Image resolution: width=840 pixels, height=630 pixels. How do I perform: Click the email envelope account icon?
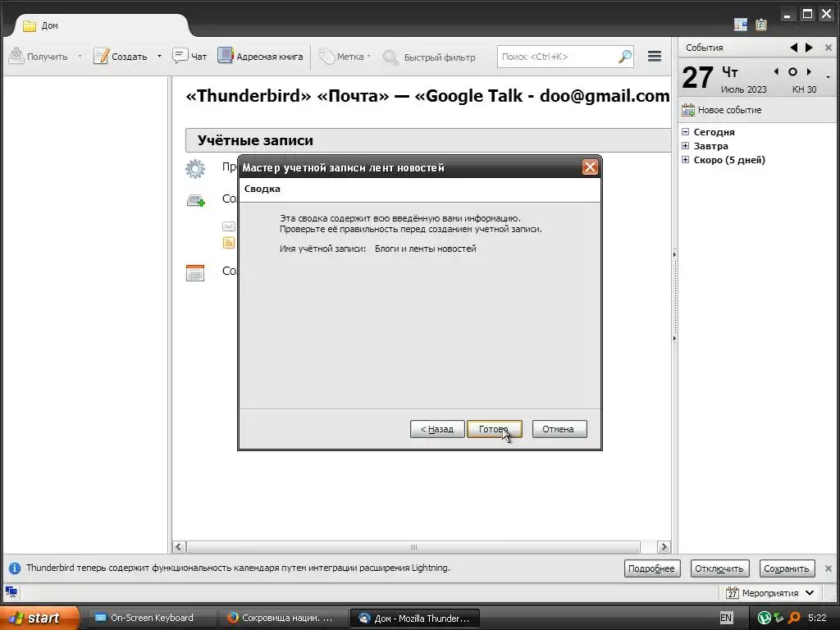point(229,226)
